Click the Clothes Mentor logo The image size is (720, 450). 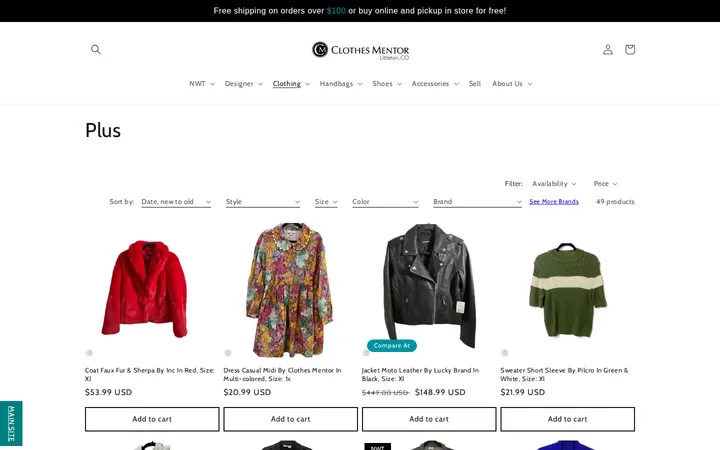(x=360, y=50)
